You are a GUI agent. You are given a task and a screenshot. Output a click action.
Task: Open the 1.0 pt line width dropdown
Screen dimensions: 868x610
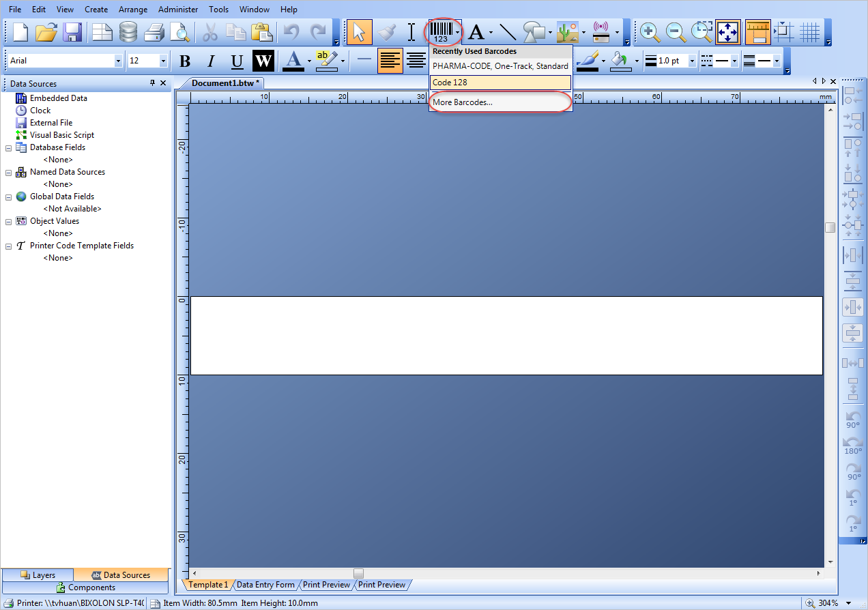(692, 61)
